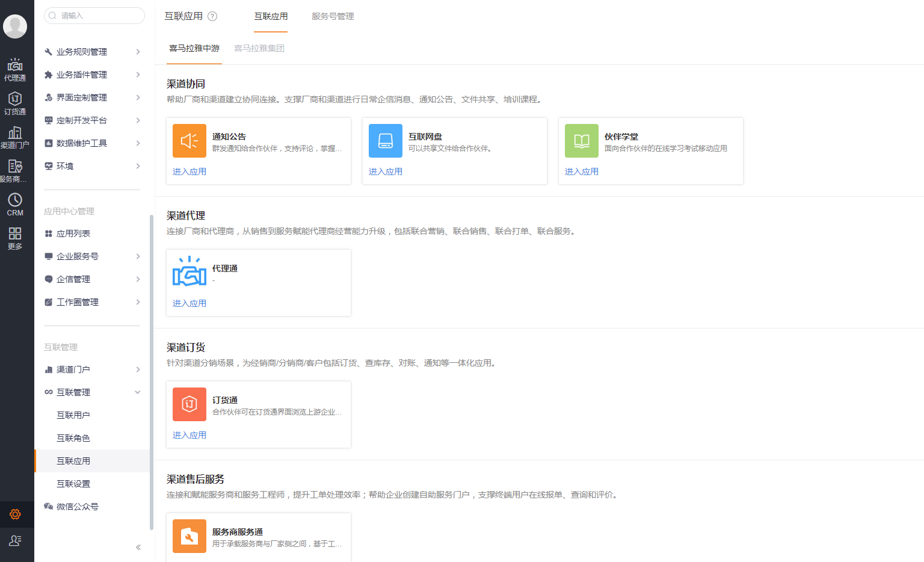This screenshot has height=562, width=924.
Task: Expand 环境 chevron
Action: pos(138,166)
